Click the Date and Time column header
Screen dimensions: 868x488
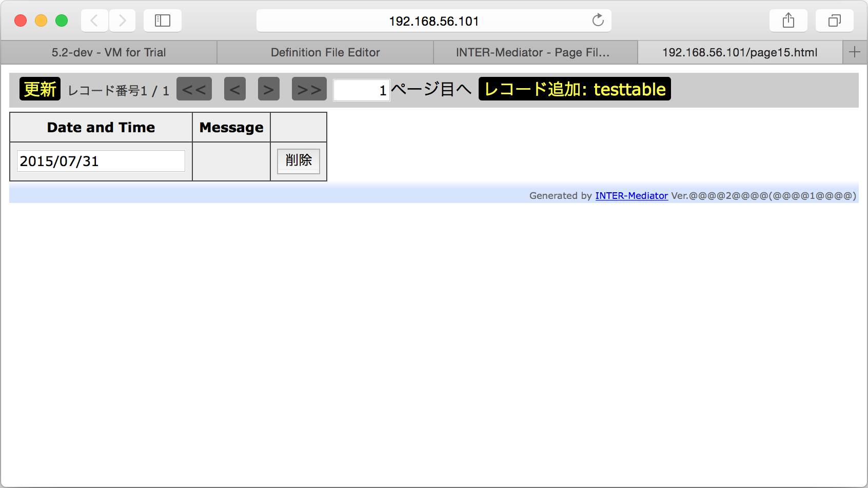click(x=101, y=127)
